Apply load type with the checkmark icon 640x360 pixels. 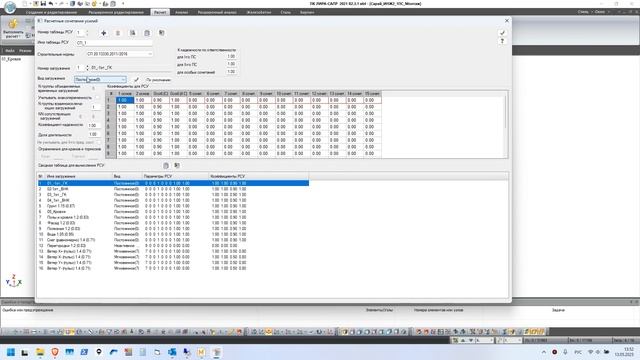136,80
